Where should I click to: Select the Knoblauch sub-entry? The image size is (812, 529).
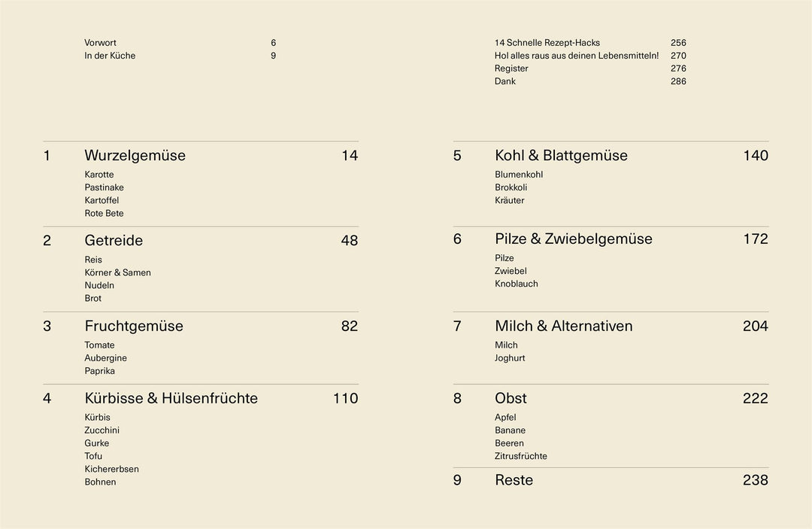tap(516, 284)
